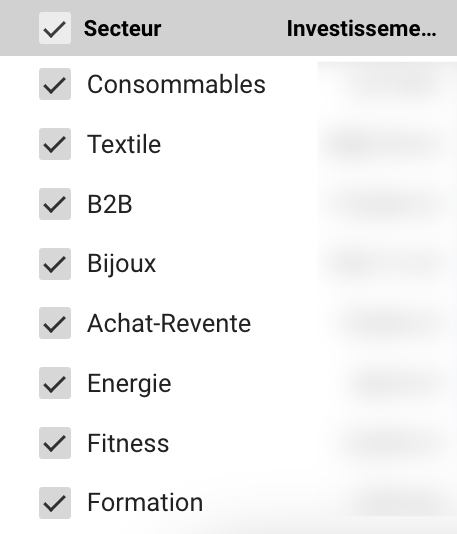
Task: Uncheck the Energie checkbox
Action: pos(55,383)
